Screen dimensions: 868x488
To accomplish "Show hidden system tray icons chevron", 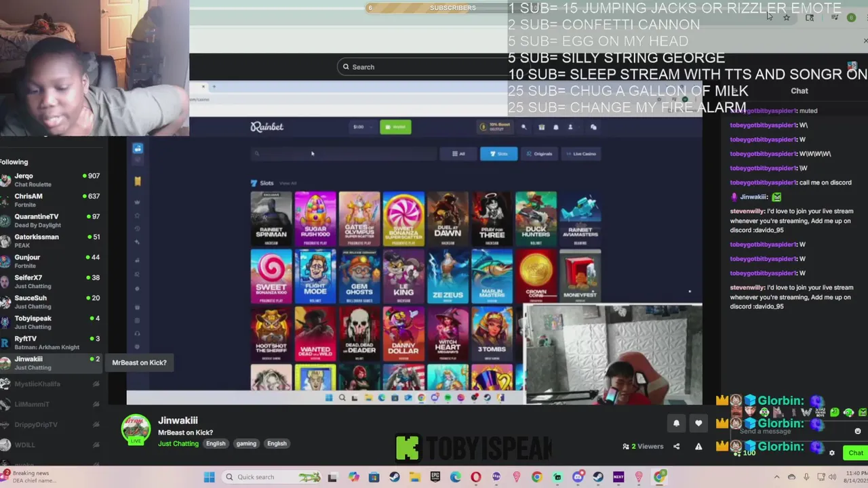I will (x=777, y=477).
